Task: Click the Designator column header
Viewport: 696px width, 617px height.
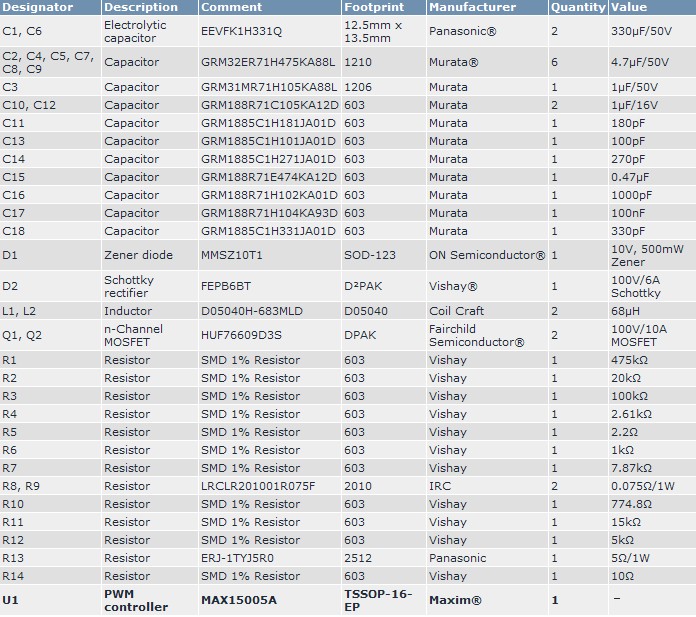Action: 37,7
